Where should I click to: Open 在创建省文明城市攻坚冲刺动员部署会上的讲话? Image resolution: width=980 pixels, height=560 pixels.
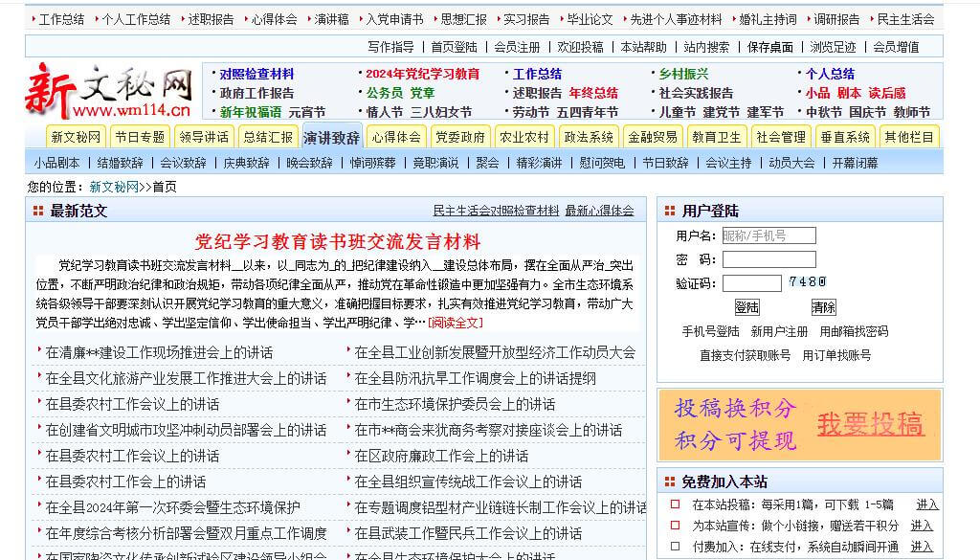pos(186,430)
